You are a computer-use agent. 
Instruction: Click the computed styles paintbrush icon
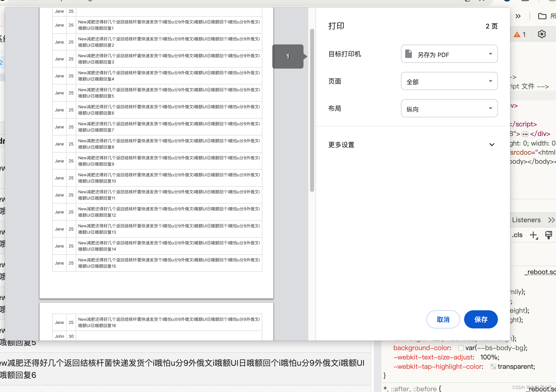coord(548,235)
